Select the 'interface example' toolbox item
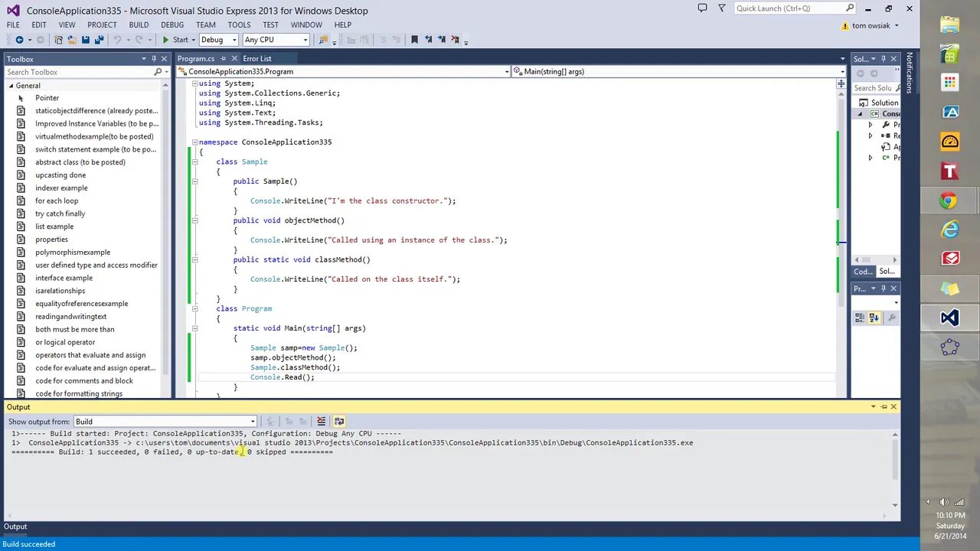This screenshot has width=980, height=551. coord(64,278)
